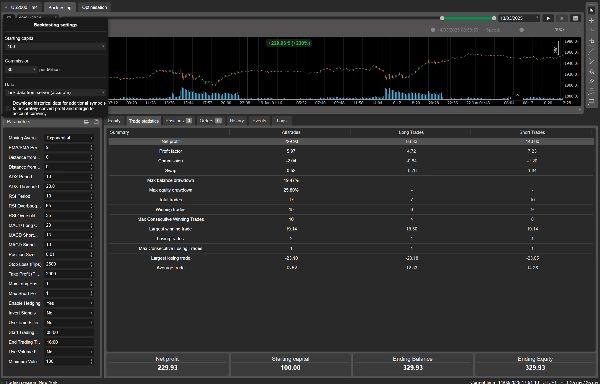Click the stepper on the Minimum Volume field showing 100
The image size is (600, 384).
[x=91, y=361]
